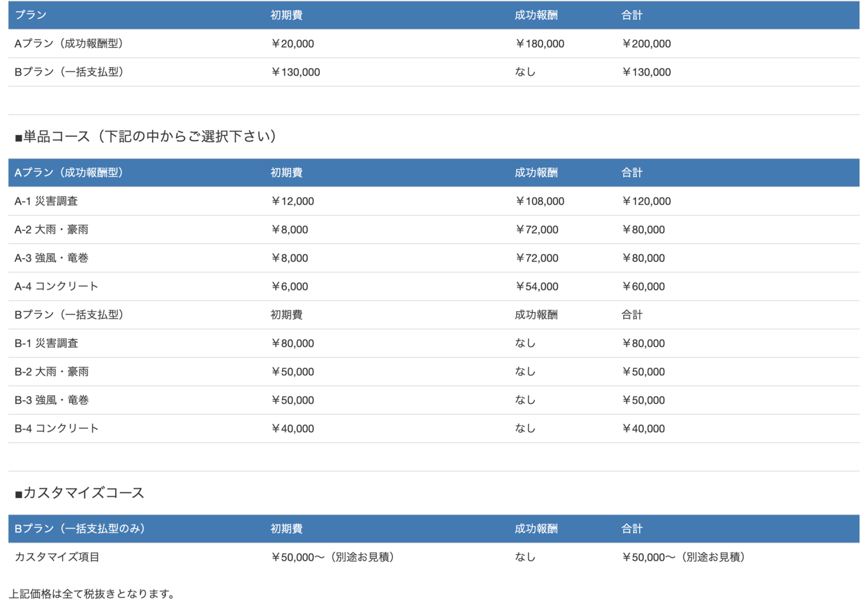
Task: Select the カスタマイズ項目 row label
Action: pos(57,557)
